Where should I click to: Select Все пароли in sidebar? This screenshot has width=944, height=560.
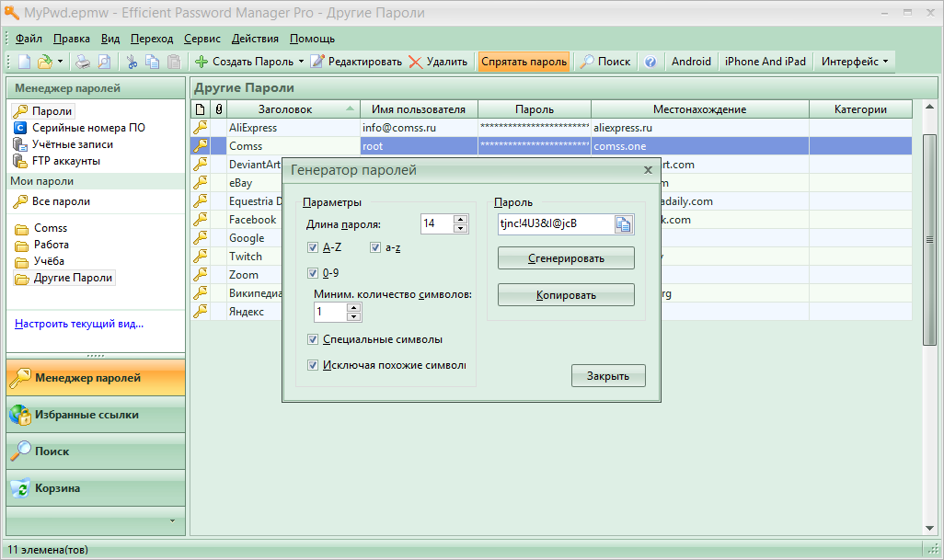[x=52, y=201]
